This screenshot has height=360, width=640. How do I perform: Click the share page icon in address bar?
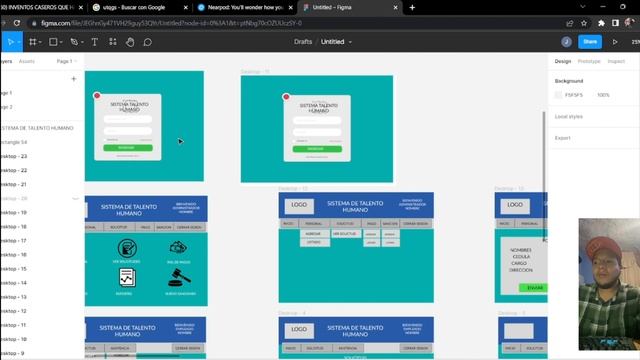[x=569, y=23]
